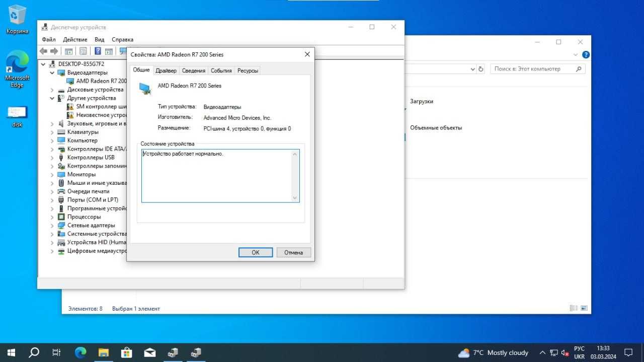This screenshot has width=644, height=362.
Task: Expand the Процессоры device category
Action: coord(52,217)
